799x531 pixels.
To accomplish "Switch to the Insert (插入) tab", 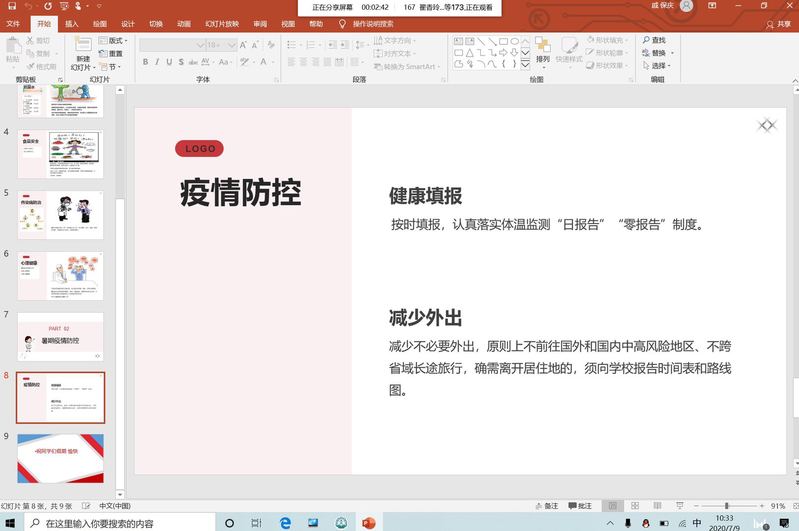I will click(72, 23).
